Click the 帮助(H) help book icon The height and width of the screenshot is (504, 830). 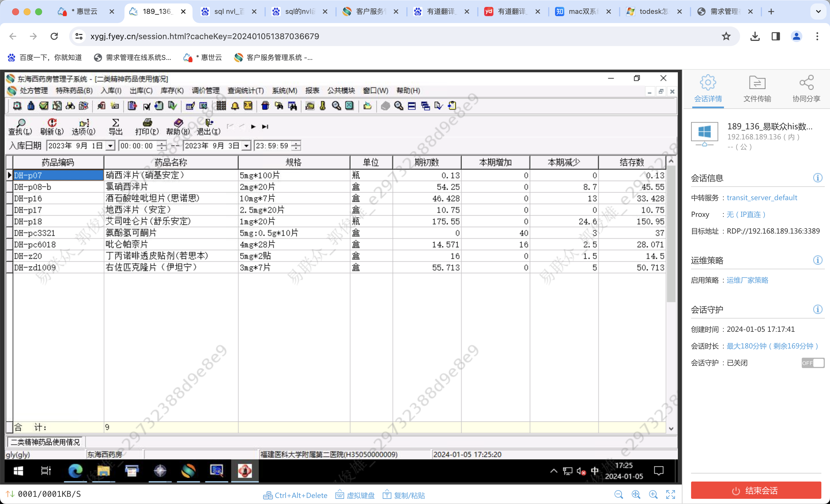pos(178,126)
